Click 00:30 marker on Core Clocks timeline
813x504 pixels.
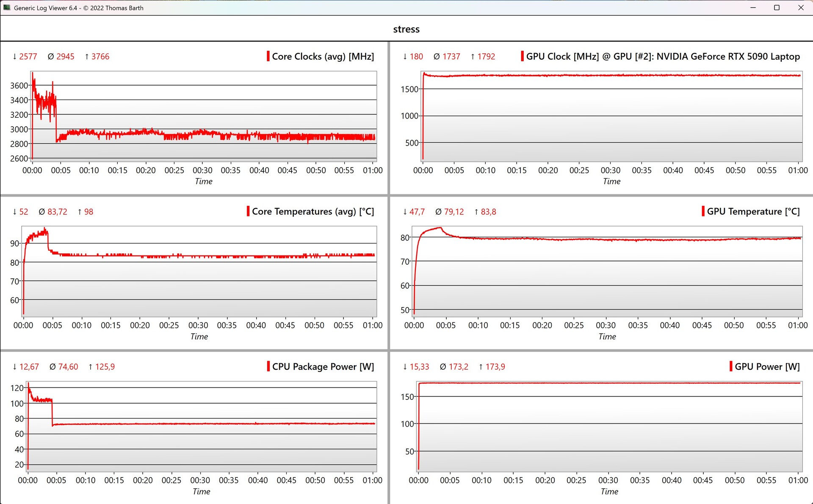tap(202, 170)
